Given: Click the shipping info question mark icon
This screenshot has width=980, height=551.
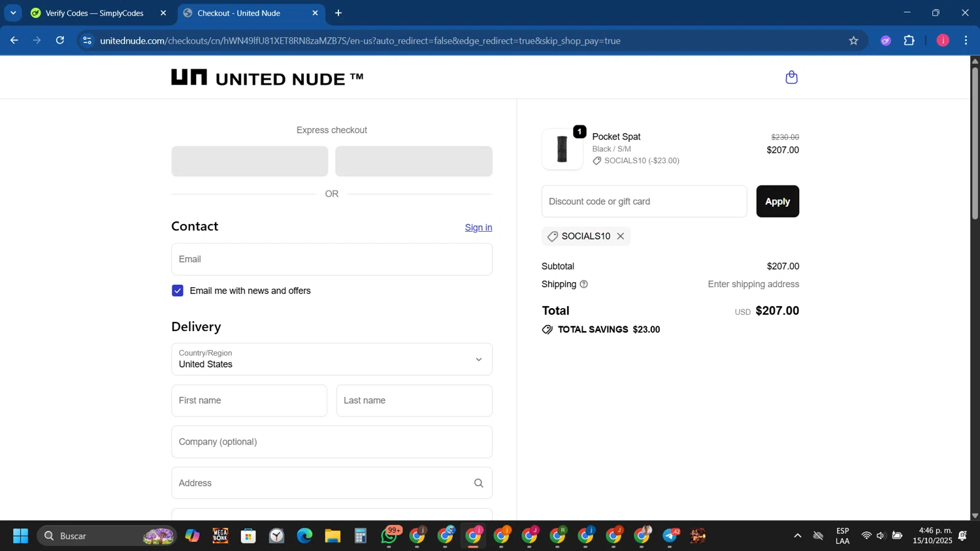Looking at the screenshot, I should tap(584, 284).
